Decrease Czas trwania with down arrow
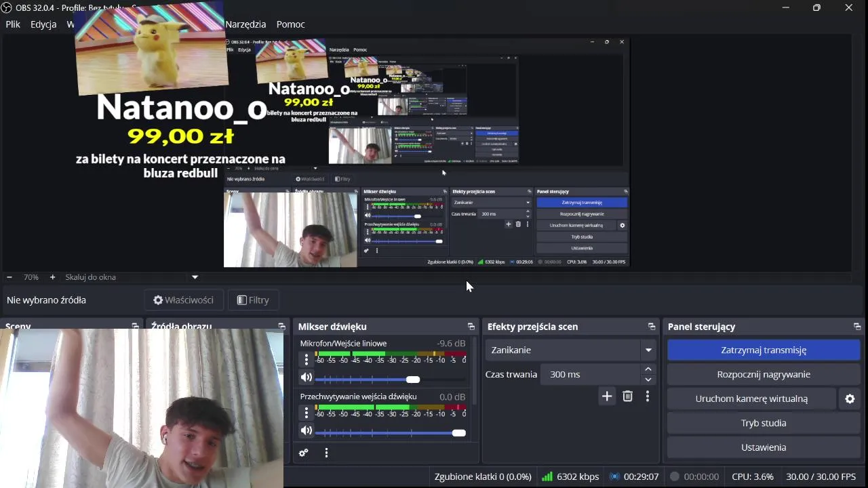Image resolution: width=868 pixels, height=488 pixels. [648, 380]
